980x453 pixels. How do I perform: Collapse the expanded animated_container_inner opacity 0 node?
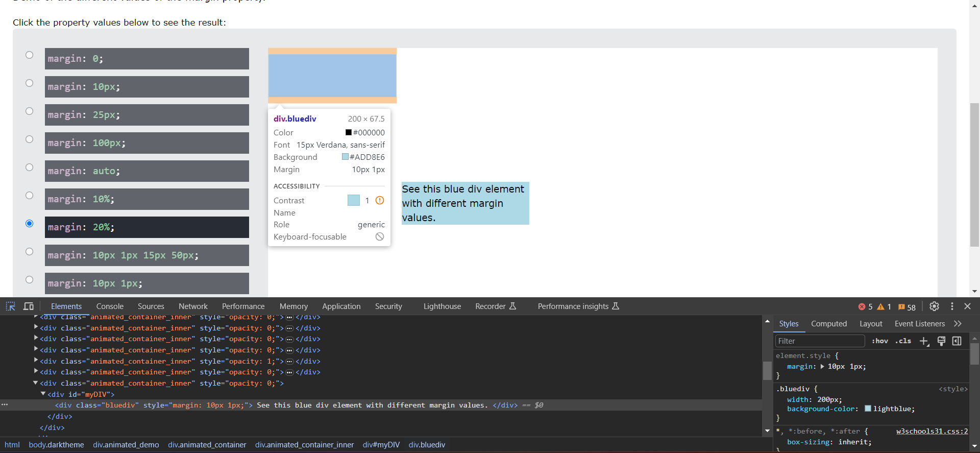coord(36,383)
